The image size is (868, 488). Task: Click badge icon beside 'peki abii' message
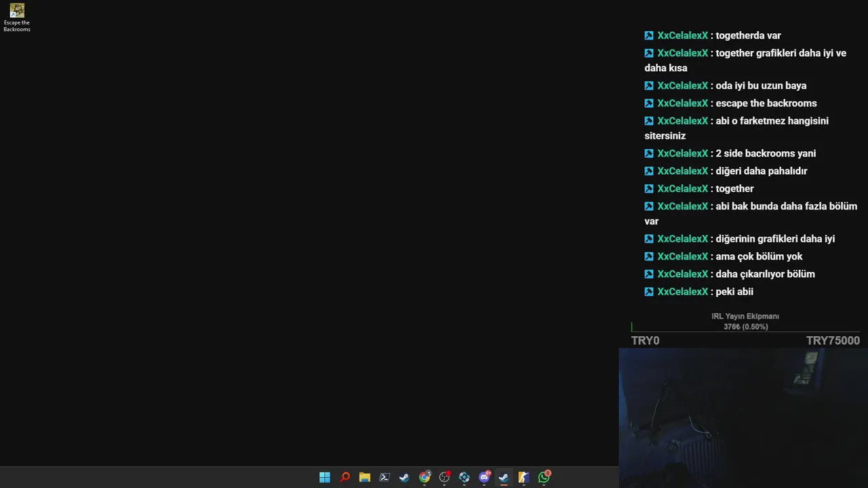(649, 291)
